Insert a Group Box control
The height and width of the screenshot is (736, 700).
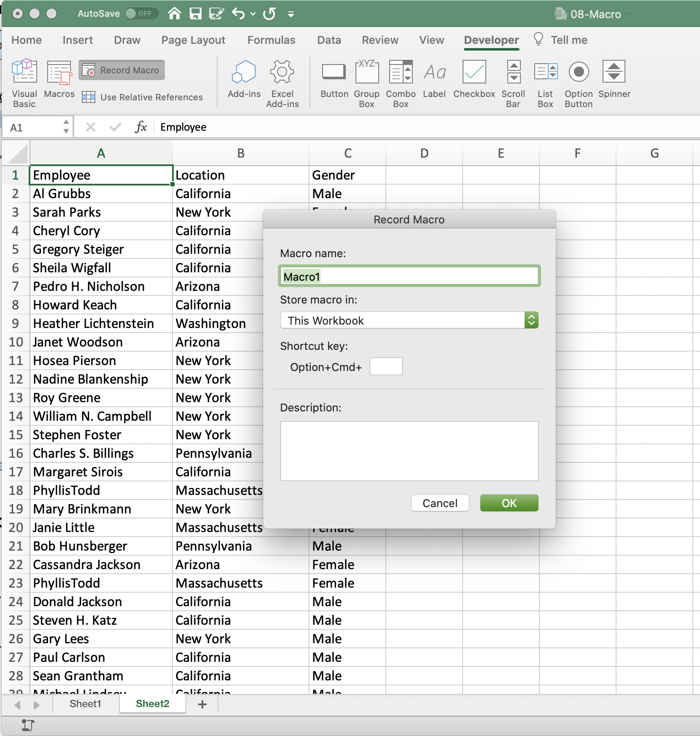pos(366,83)
